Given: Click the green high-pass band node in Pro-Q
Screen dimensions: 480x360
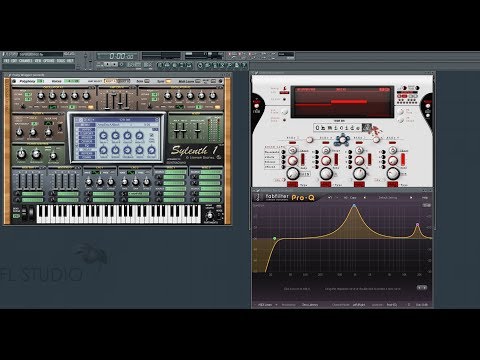Looking at the screenshot, I should [x=274, y=239].
